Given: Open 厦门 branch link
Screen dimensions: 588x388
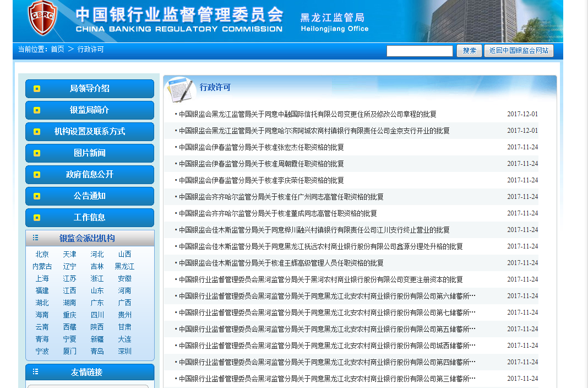Looking at the screenshot, I should (x=69, y=351).
